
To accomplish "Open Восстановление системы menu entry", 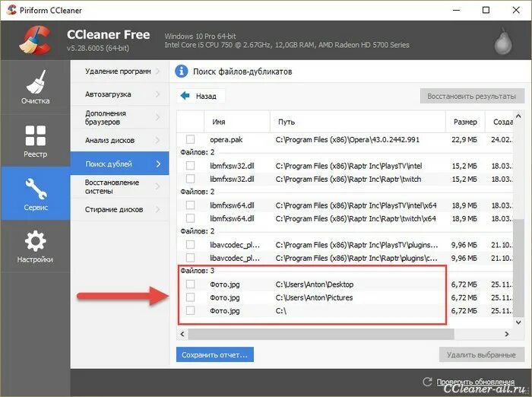I will pyautogui.click(x=120, y=186).
